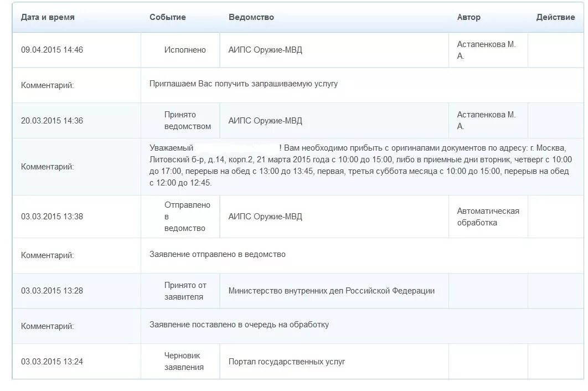Click the "Исполнено" event status
This screenshot has width=588, height=391.
click(185, 50)
